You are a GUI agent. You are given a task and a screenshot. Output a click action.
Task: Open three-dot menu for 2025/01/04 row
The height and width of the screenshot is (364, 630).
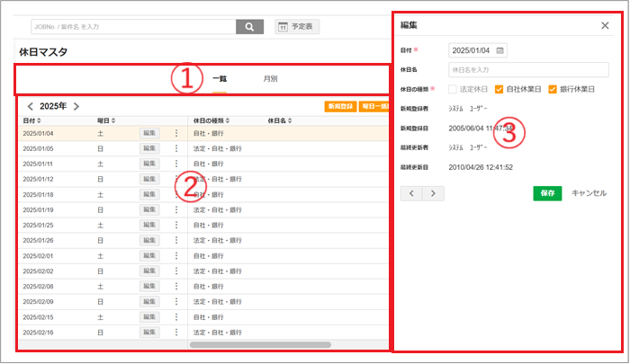[x=176, y=133]
